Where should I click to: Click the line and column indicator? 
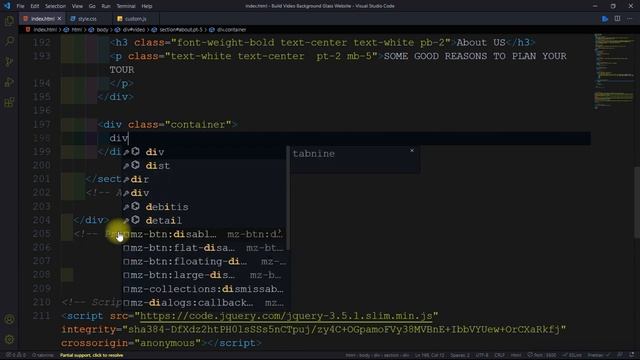coord(429,355)
